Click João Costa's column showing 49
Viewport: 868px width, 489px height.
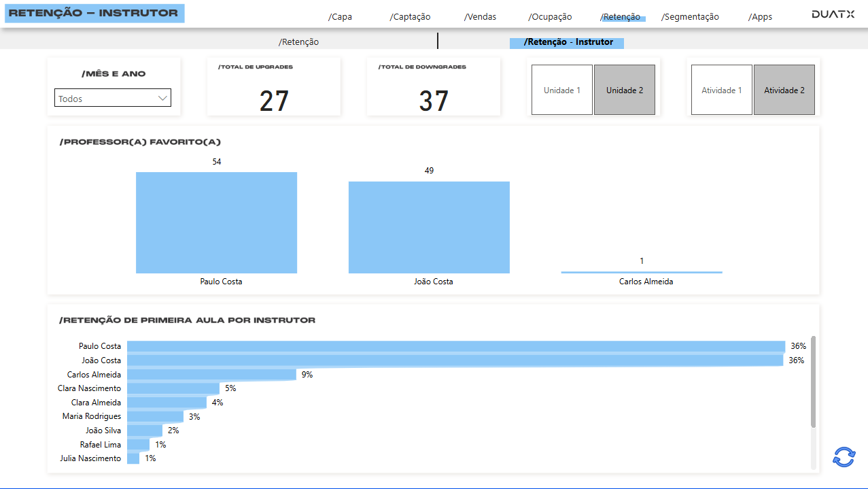[x=429, y=227]
